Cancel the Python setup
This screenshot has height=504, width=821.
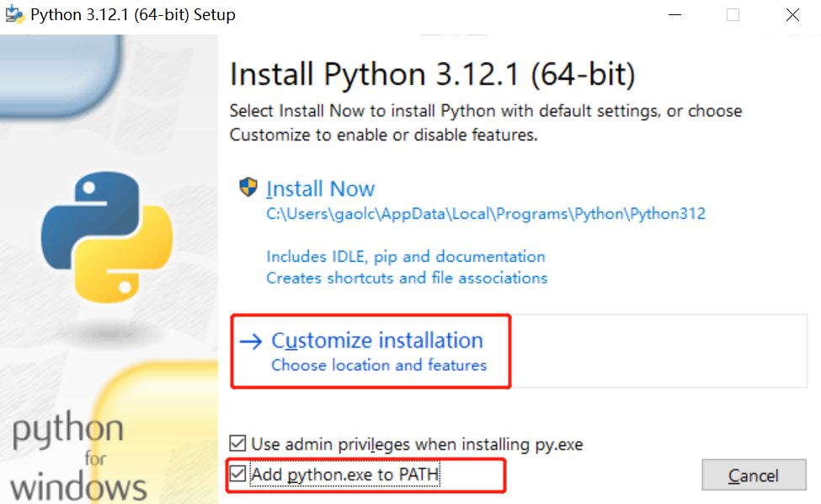[x=754, y=475]
